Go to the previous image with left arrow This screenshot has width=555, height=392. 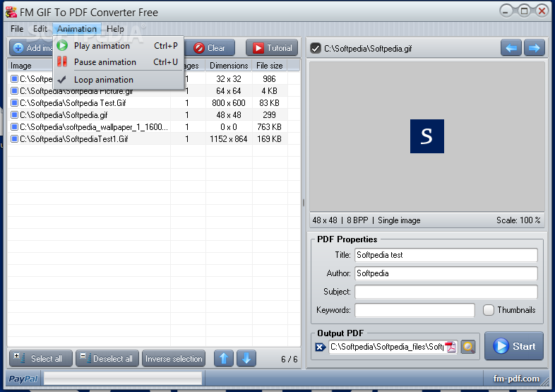[511, 48]
